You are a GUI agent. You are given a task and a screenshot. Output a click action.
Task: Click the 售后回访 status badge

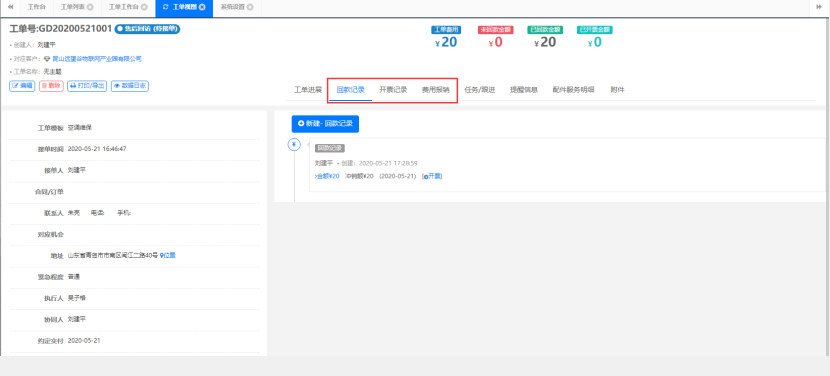[148, 29]
